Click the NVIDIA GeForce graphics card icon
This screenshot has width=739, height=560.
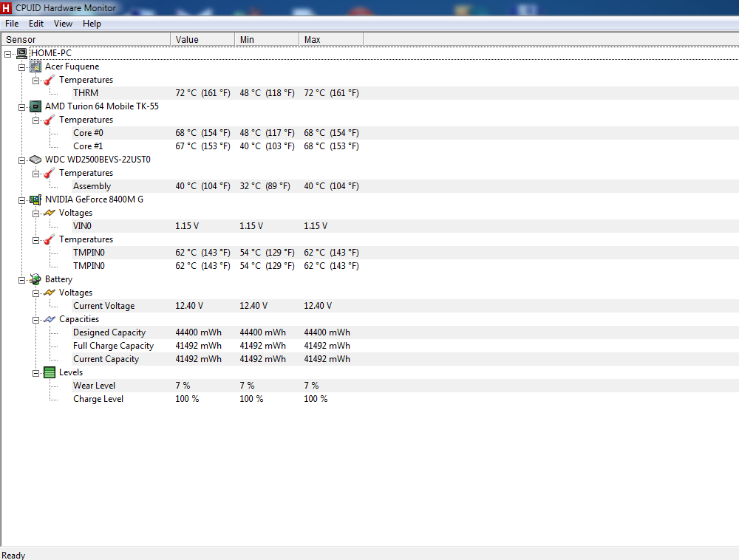coord(35,199)
